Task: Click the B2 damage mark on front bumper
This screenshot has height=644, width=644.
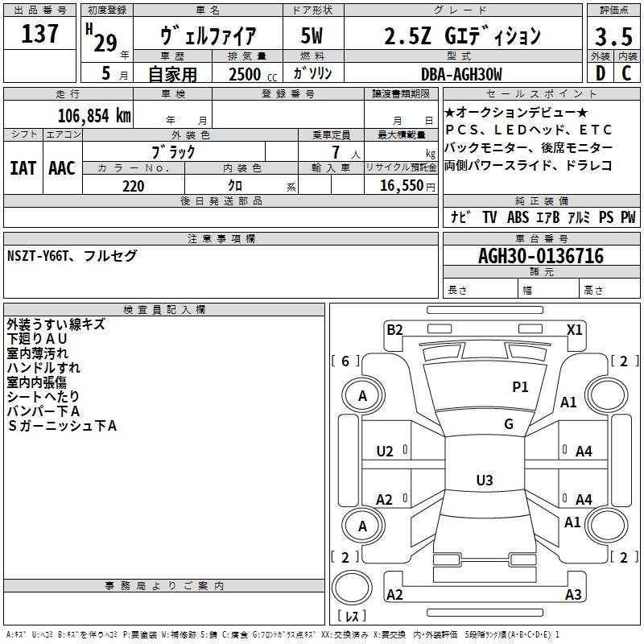Action: click(x=394, y=330)
